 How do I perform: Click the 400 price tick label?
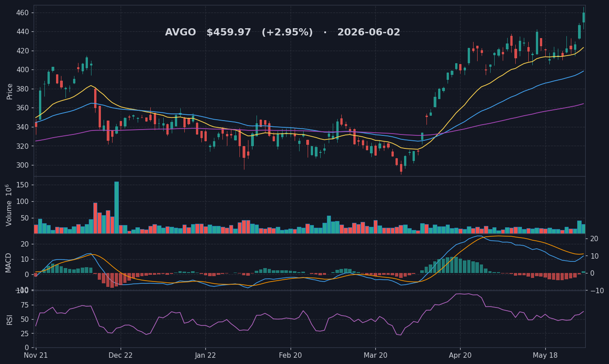pyautogui.click(x=22, y=70)
